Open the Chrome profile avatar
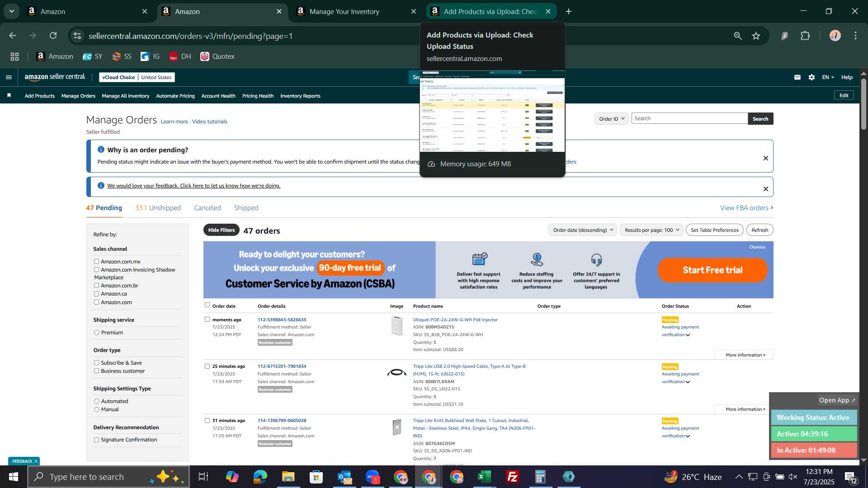868x488 pixels. 835,36
